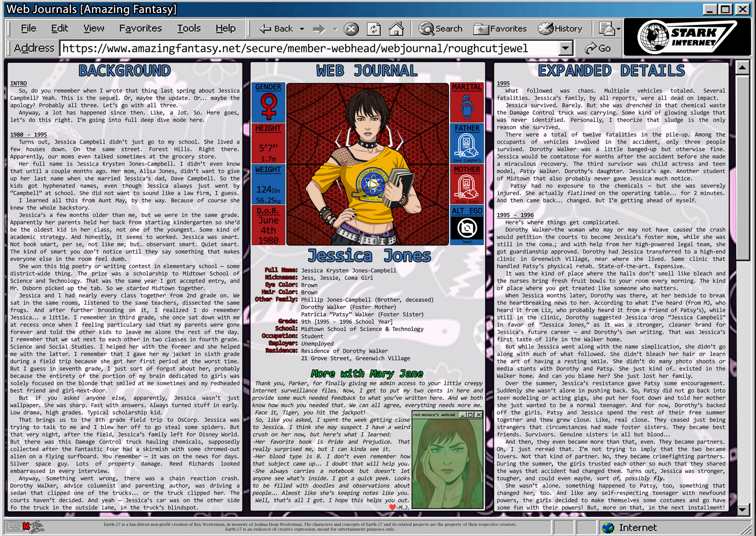The image size is (756, 536).
Task: Refresh the page icon
Action: click(x=374, y=29)
